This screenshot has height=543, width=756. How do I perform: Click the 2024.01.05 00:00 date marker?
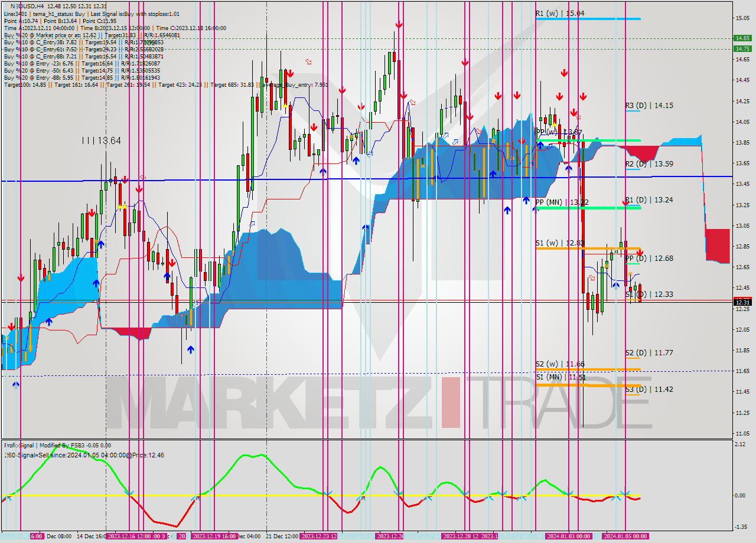[x=625, y=536]
